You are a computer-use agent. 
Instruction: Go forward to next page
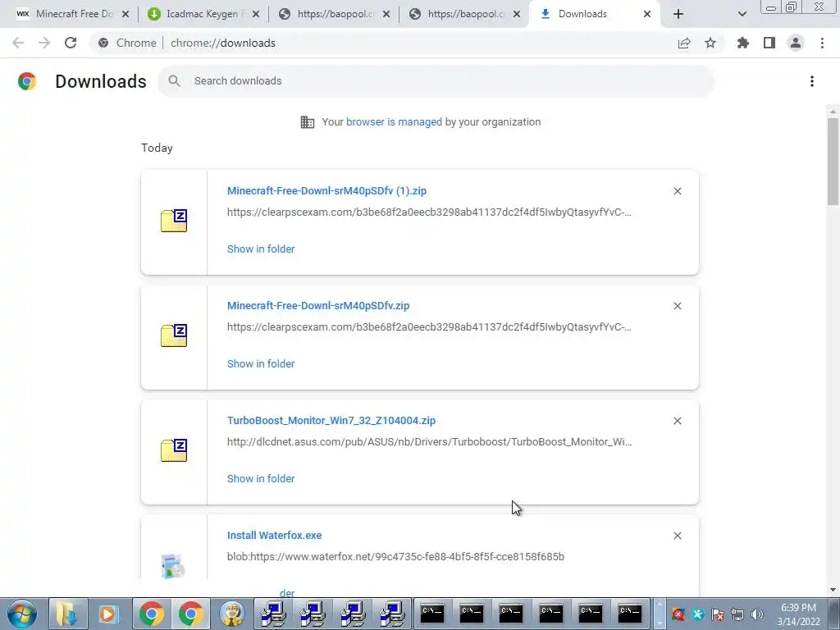click(x=44, y=43)
